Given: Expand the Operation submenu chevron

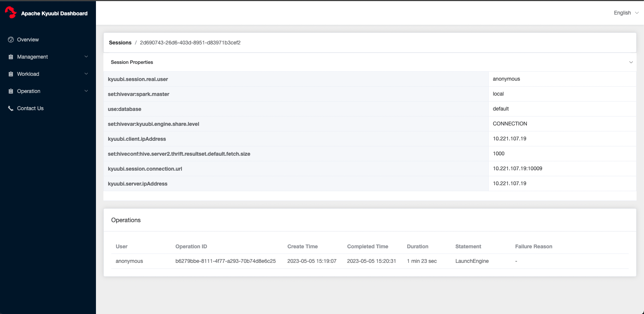Looking at the screenshot, I should 86,91.
